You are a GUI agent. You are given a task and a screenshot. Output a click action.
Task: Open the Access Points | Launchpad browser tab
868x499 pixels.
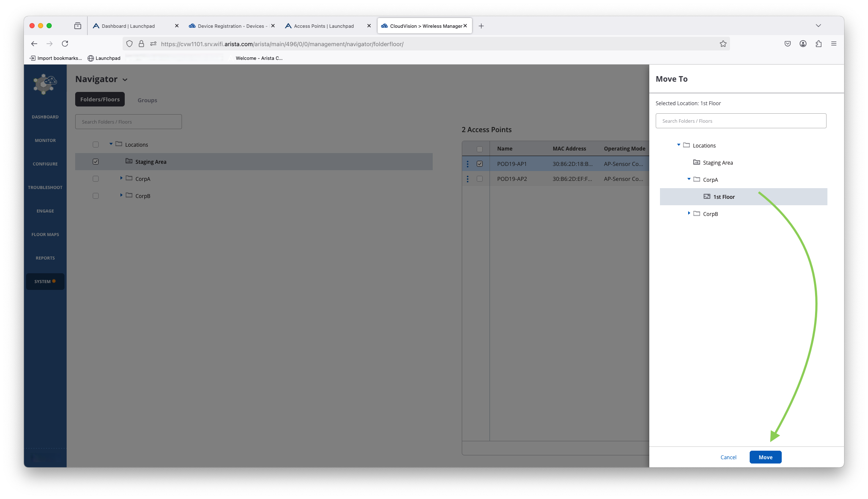(323, 26)
